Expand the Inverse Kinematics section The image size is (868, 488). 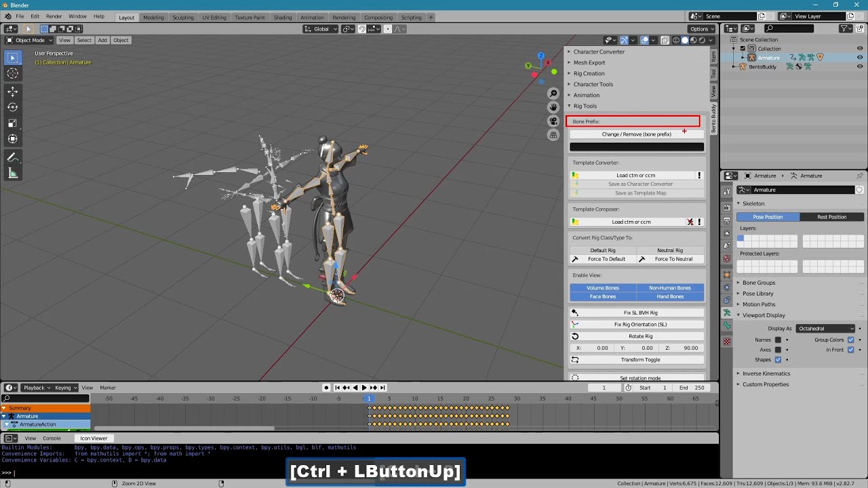(x=766, y=373)
